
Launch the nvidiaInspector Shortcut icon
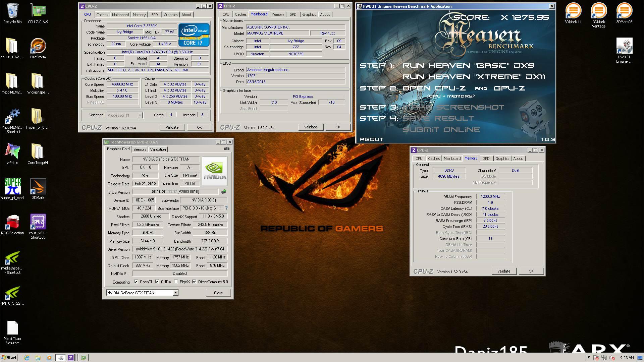pyautogui.click(x=12, y=262)
